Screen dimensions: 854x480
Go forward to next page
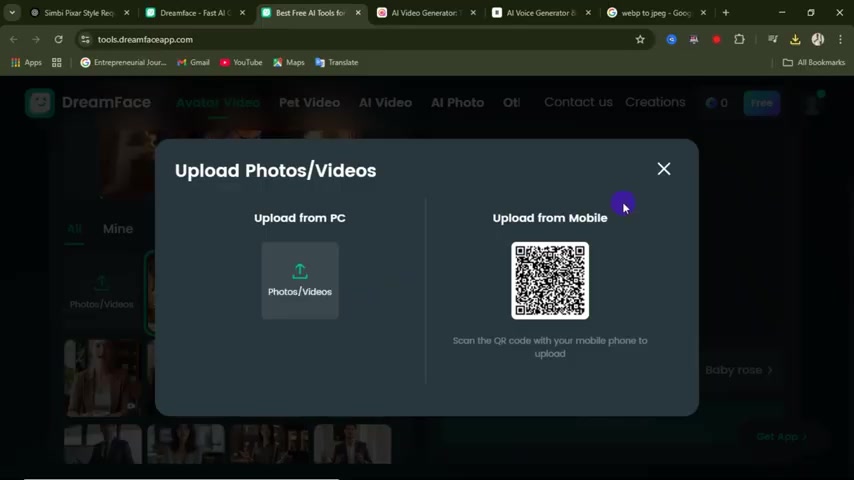[x=36, y=39]
